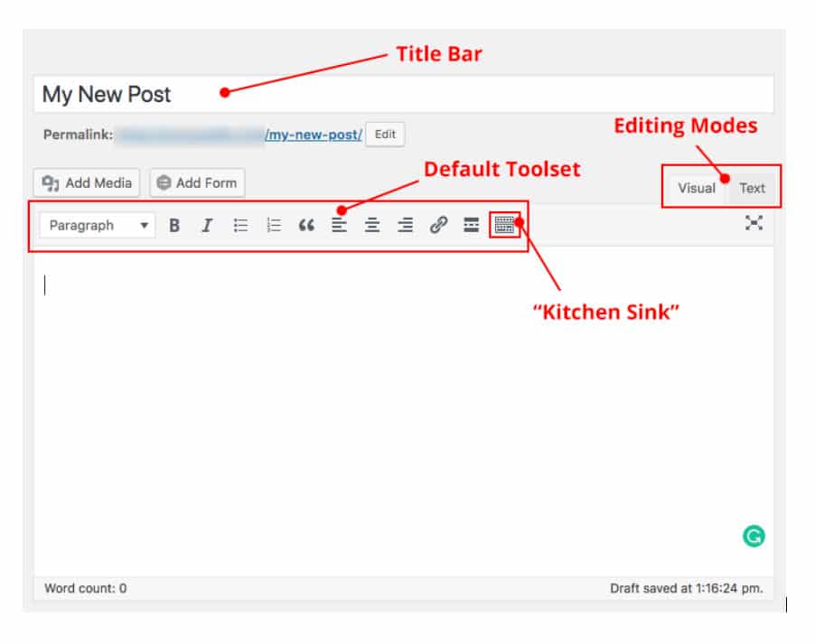This screenshot has height=644, width=815.
Task: Switch to the Text editing tab
Action: 752,188
